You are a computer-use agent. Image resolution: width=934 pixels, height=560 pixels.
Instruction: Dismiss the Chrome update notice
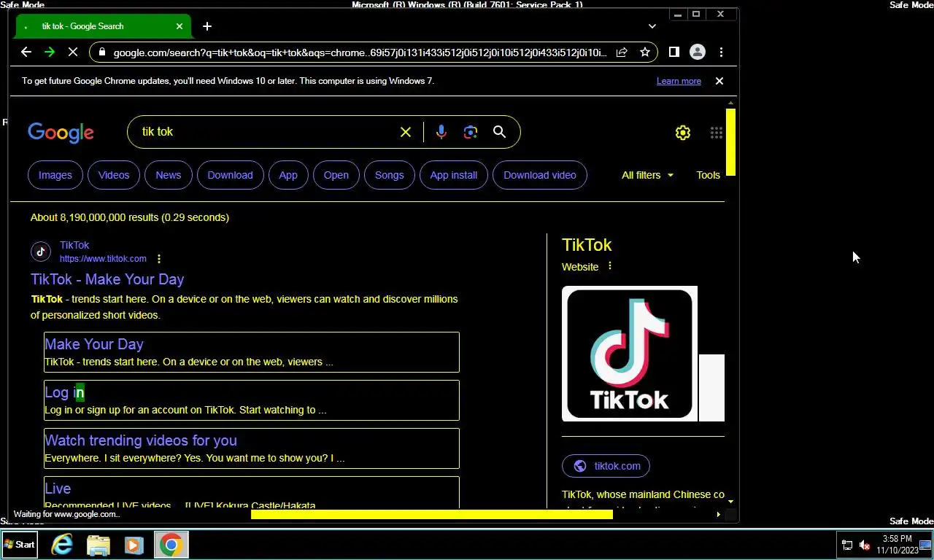point(719,81)
